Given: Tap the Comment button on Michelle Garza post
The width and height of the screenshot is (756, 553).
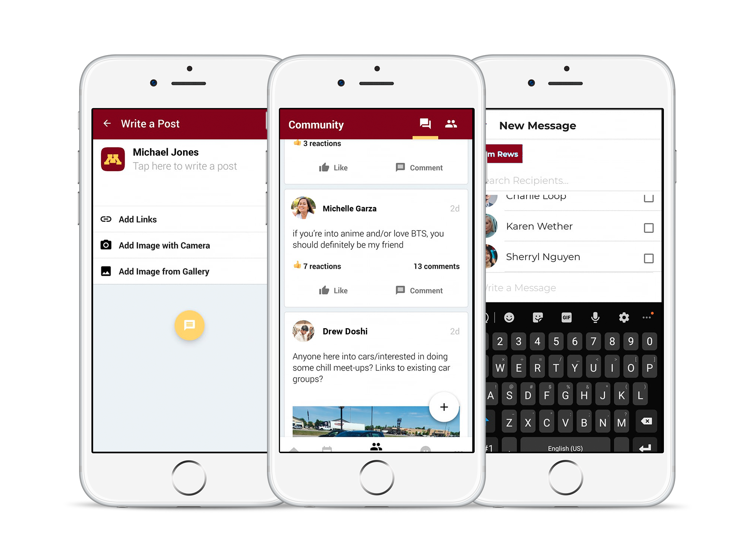Looking at the screenshot, I should tap(419, 291).
